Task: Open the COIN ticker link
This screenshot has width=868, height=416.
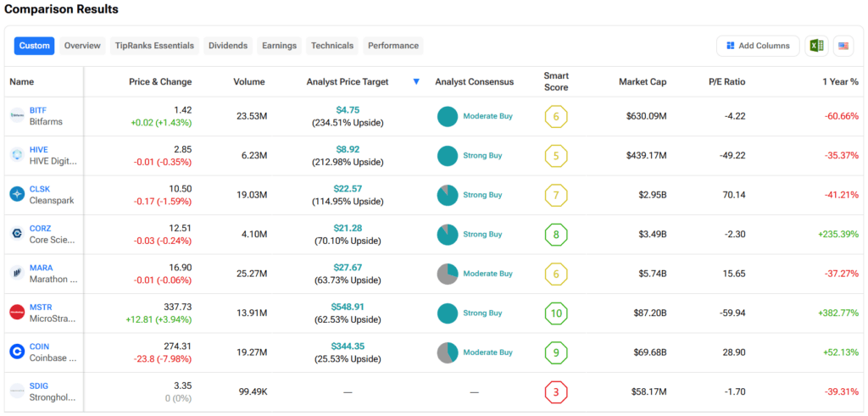Action: (39, 347)
